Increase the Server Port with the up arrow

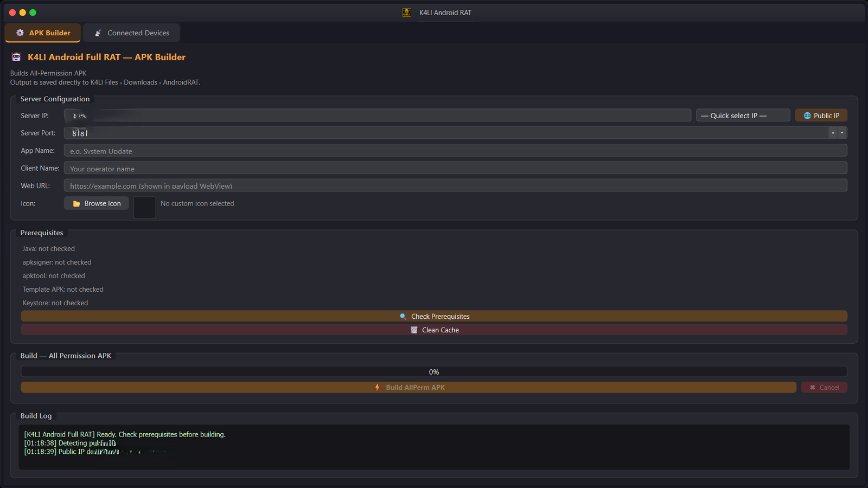point(833,133)
